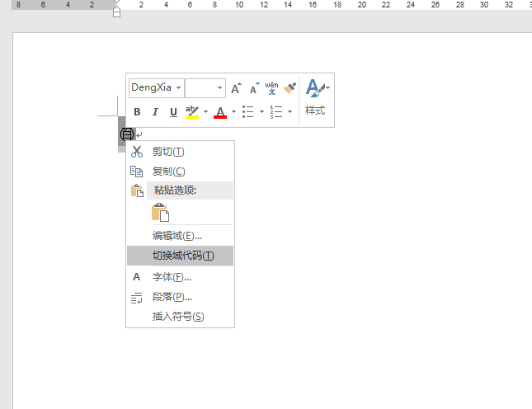Select the format painter brush
Screen dimensions: 532x409
click(x=290, y=88)
